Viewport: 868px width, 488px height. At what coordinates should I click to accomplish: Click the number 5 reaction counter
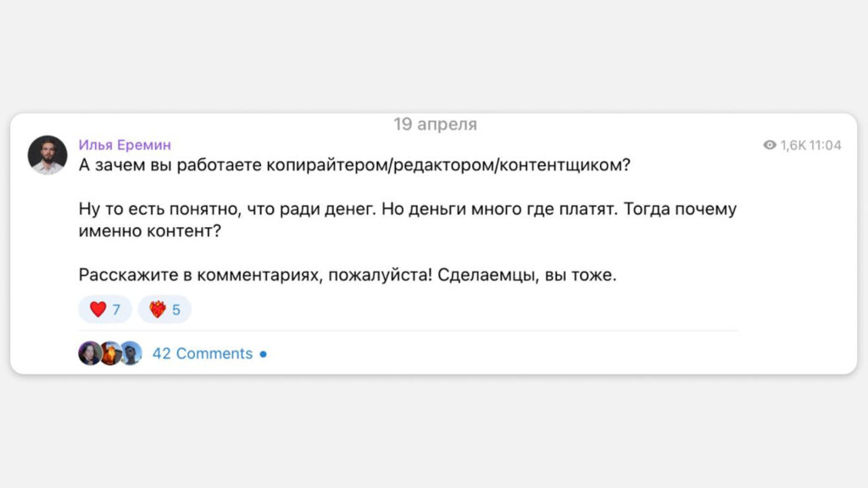coord(176,310)
